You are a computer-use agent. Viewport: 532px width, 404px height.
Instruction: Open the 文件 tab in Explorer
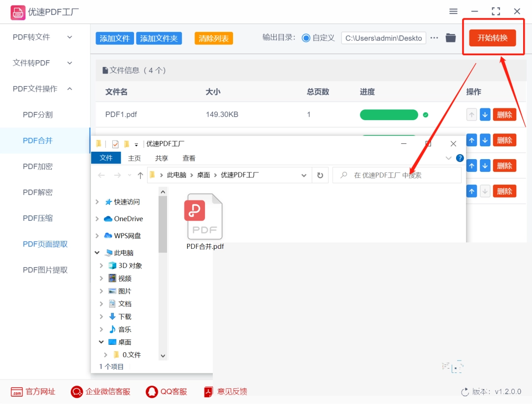click(x=106, y=158)
